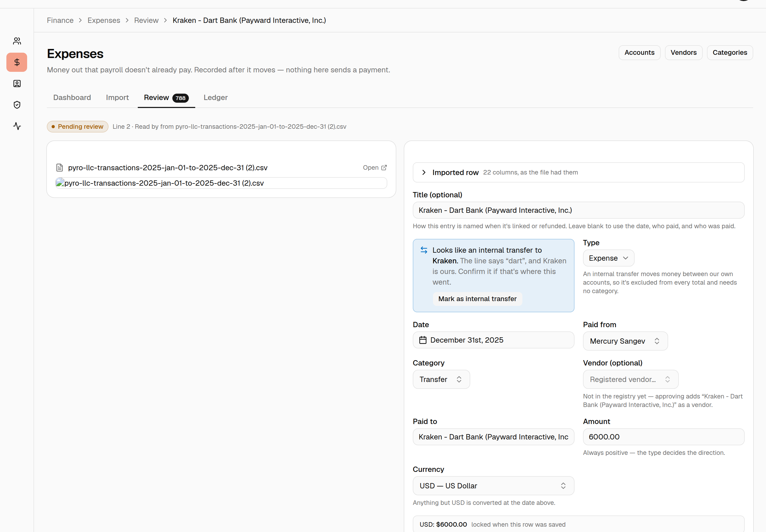
Task: Click the Expenses page heading
Action: (75, 54)
